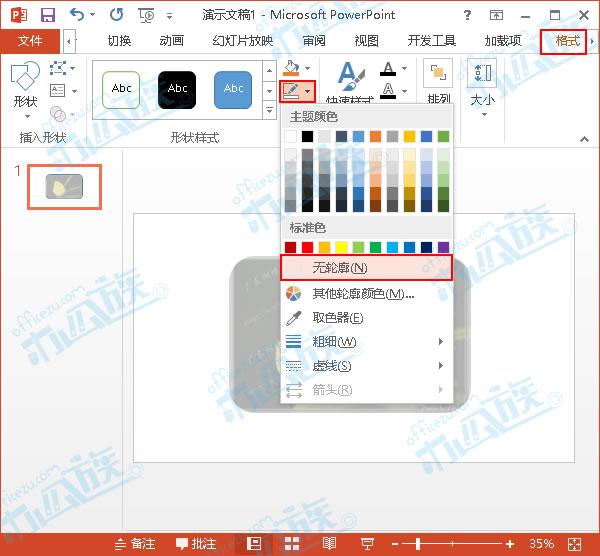Toggle the 备注 notes pane
Screen dimensions: 600x556
point(135,543)
